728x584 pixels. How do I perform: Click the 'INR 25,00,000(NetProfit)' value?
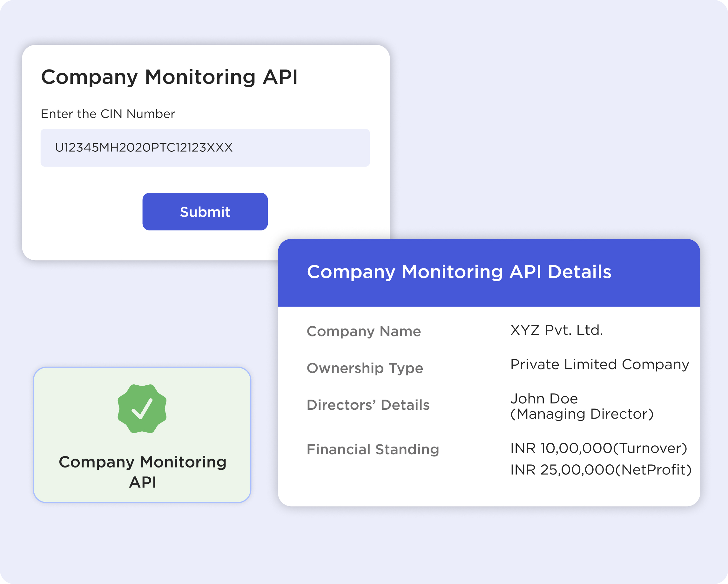601,470
